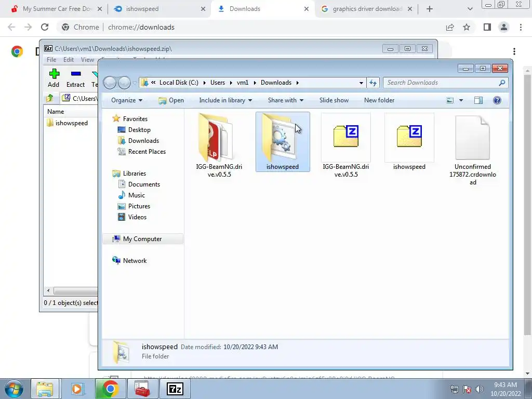Image resolution: width=532 pixels, height=399 pixels.
Task: Toggle the preview pane icon
Action: click(478, 100)
